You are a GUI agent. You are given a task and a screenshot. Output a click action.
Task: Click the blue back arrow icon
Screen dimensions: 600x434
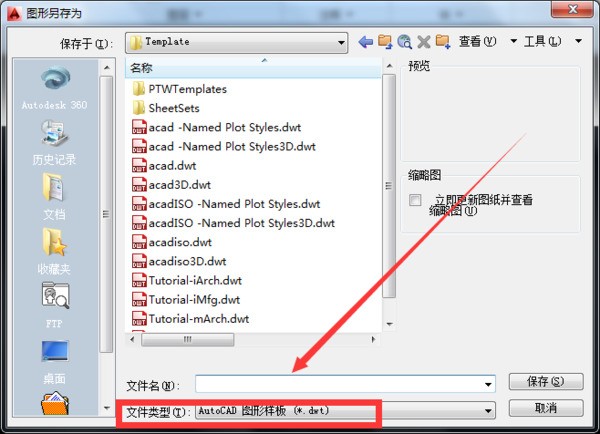[x=365, y=42]
